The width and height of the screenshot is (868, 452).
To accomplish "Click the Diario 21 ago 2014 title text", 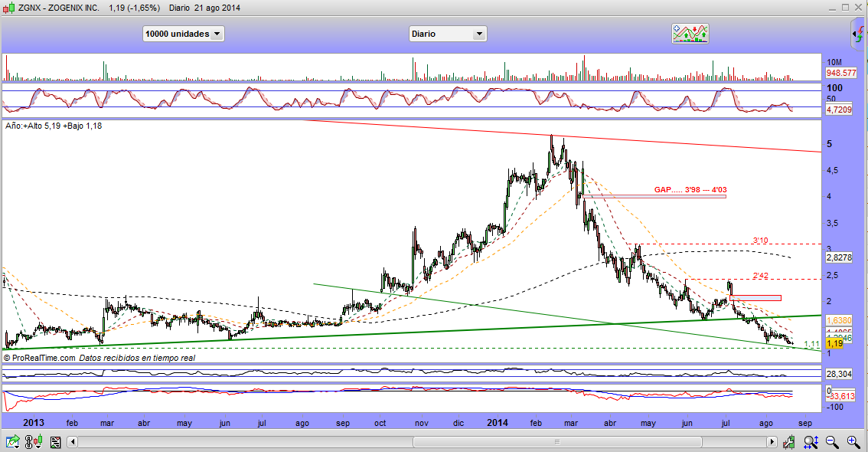I will tap(205, 8).
